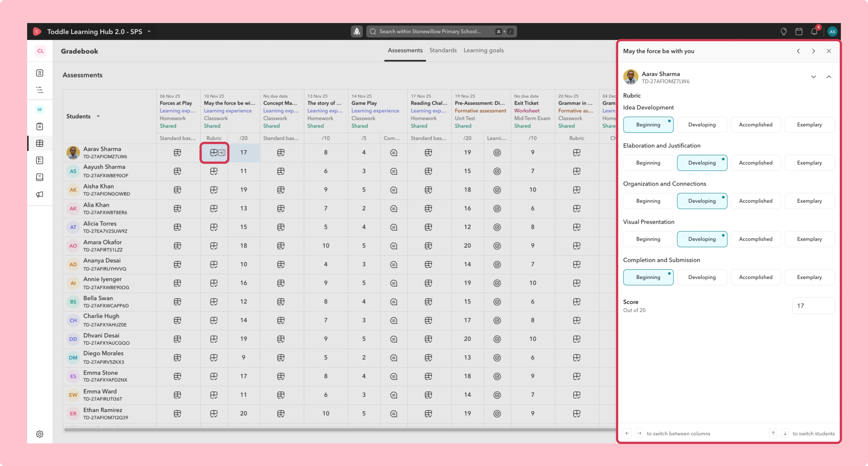This screenshot has height=466, width=868.
Task: Open Ethan Ramirez's Reading Challenge standards icon
Action: pyautogui.click(x=428, y=413)
